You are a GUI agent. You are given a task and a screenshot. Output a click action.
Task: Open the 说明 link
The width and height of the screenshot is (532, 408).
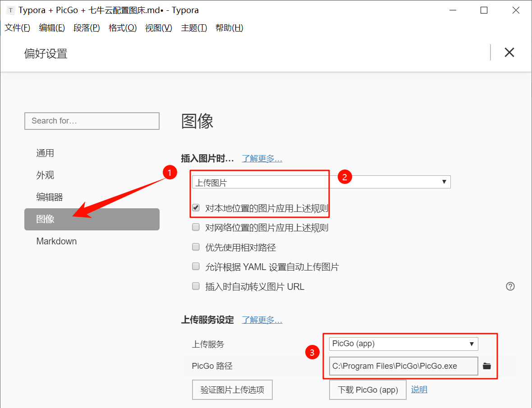(419, 390)
